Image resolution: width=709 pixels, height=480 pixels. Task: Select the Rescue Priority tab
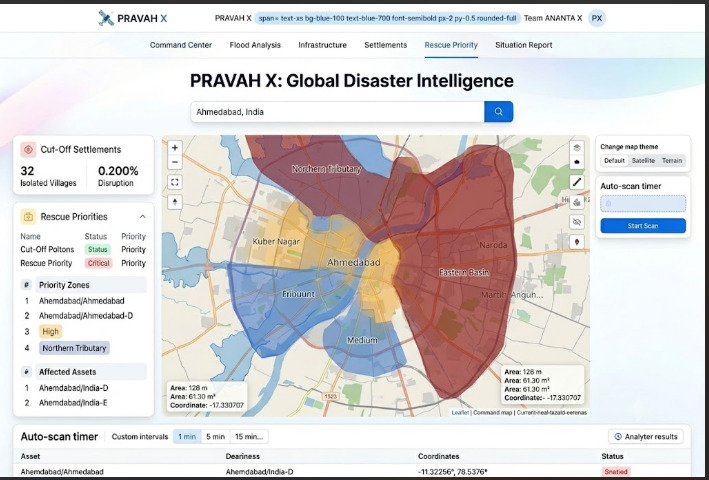click(451, 45)
